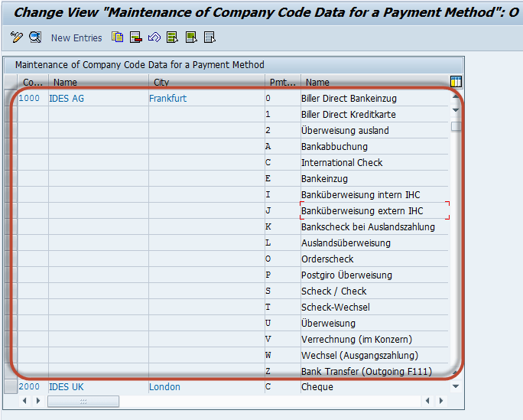523x420 pixels.
Task: Mark row selector for company code 1000
Action: (10, 99)
